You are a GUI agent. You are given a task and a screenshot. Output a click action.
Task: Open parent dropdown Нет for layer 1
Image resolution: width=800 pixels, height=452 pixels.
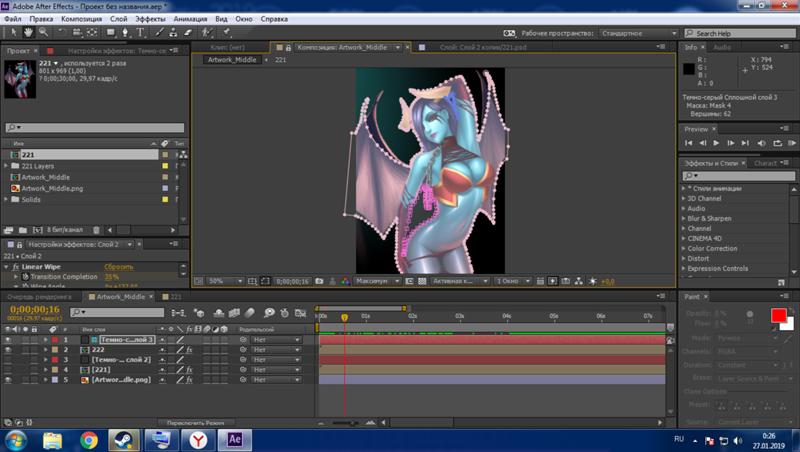tap(276, 340)
